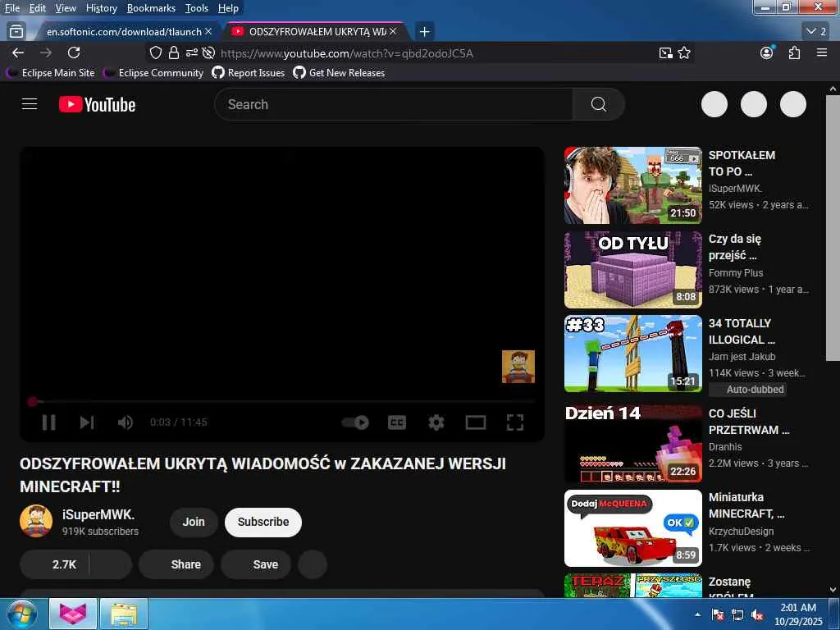
Task: Pause the video playback
Action: click(48, 422)
